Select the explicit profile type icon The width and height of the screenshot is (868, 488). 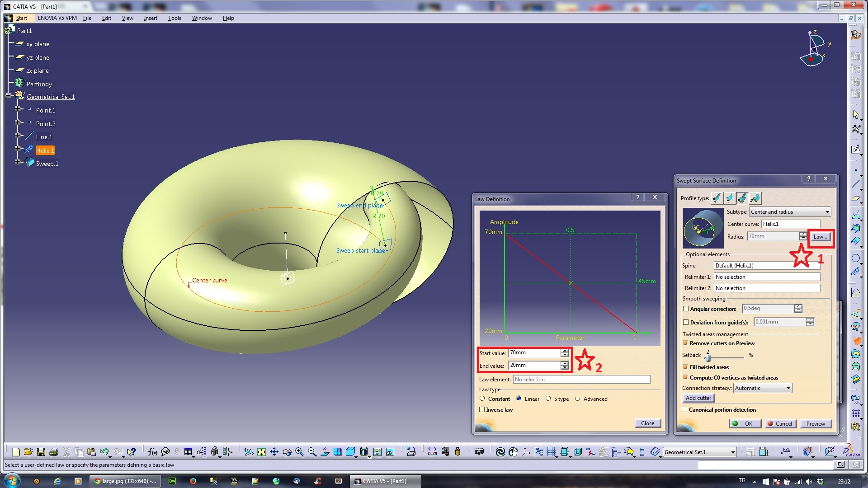coord(717,198)
